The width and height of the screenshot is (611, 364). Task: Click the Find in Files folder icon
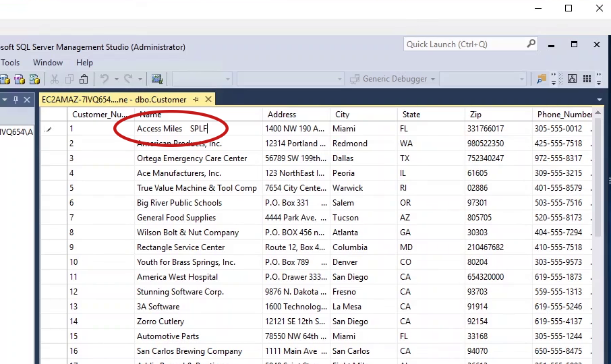542,79
